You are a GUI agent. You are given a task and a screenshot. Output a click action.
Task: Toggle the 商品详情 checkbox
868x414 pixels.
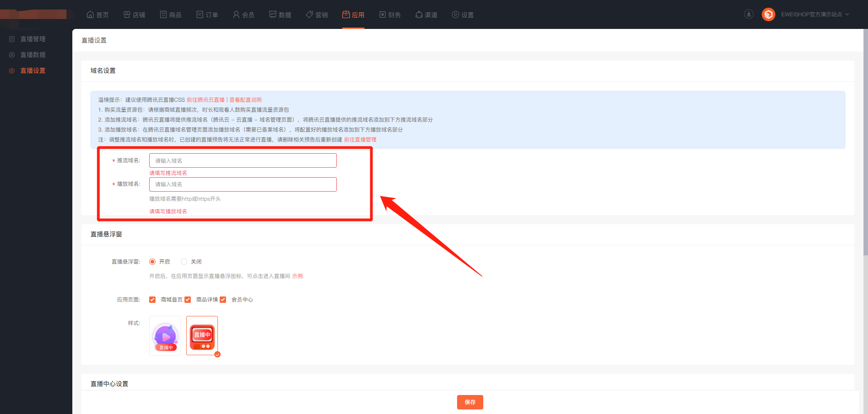[x=188, y=300]
